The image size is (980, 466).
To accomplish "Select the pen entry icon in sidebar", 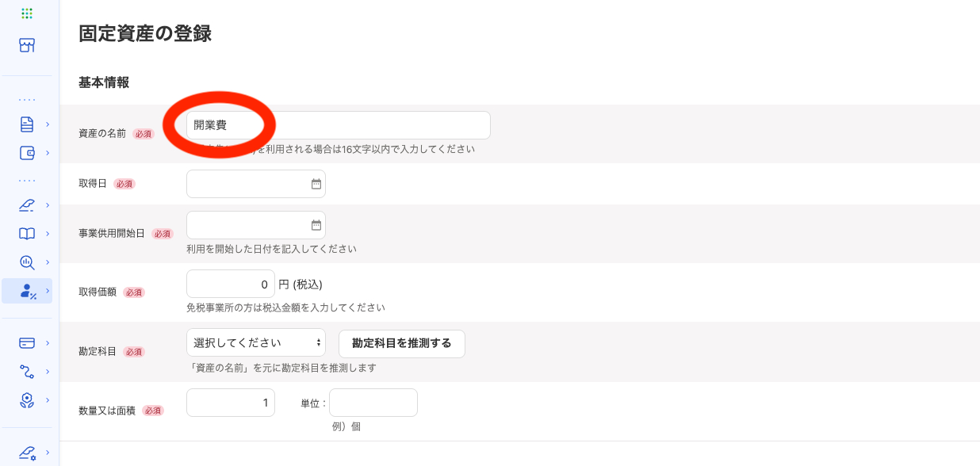I will click(29, 204).
